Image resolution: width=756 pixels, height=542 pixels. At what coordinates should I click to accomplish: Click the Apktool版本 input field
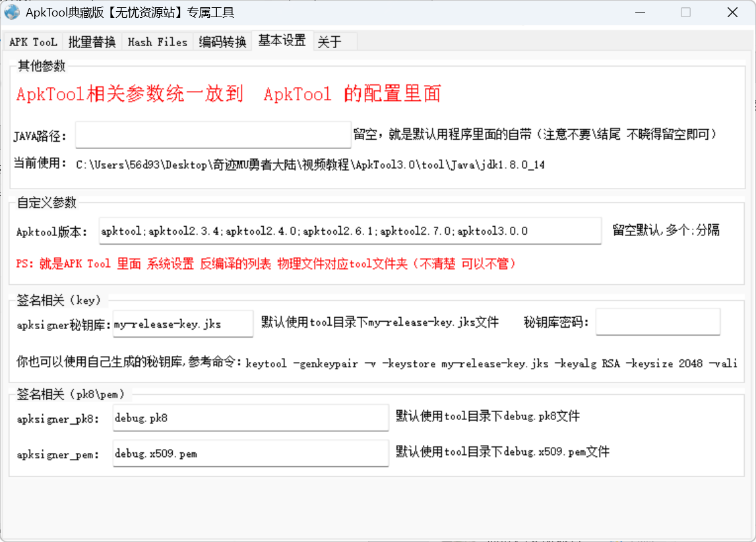point(350,231)
